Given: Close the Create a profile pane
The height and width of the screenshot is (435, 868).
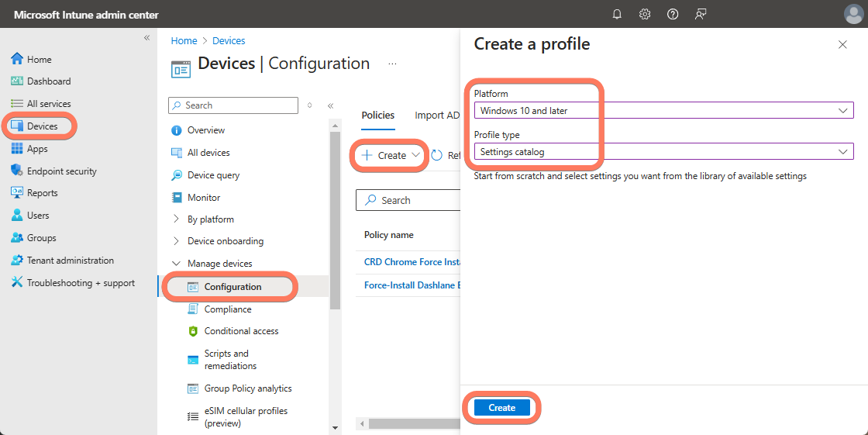Looking at the screenshot, I should (x=842, y=45).
